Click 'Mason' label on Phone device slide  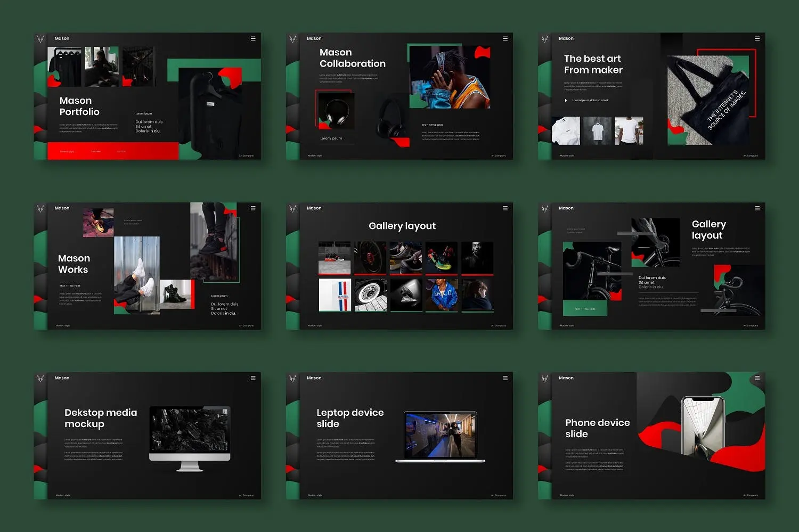(566, 378)
